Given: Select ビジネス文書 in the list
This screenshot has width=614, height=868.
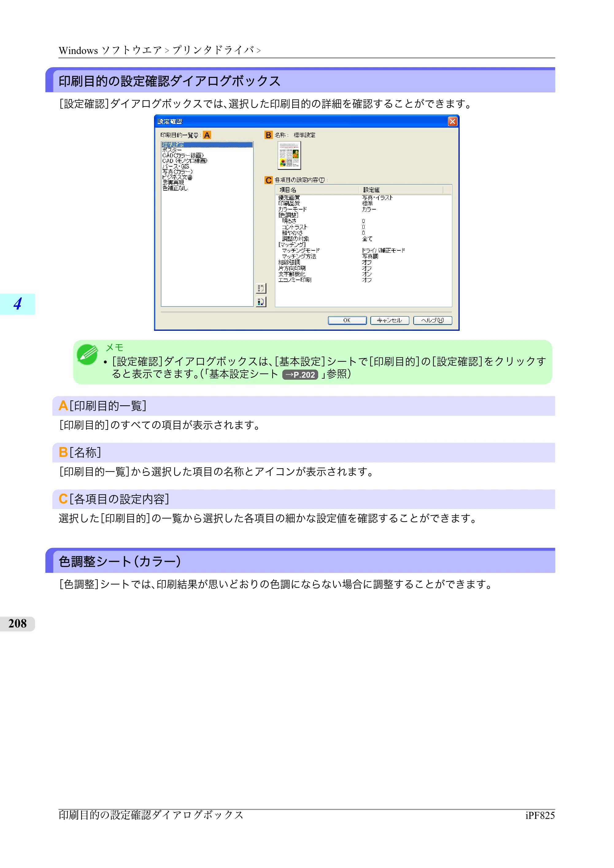Looking at the screenshot, I should coord(207,177).
